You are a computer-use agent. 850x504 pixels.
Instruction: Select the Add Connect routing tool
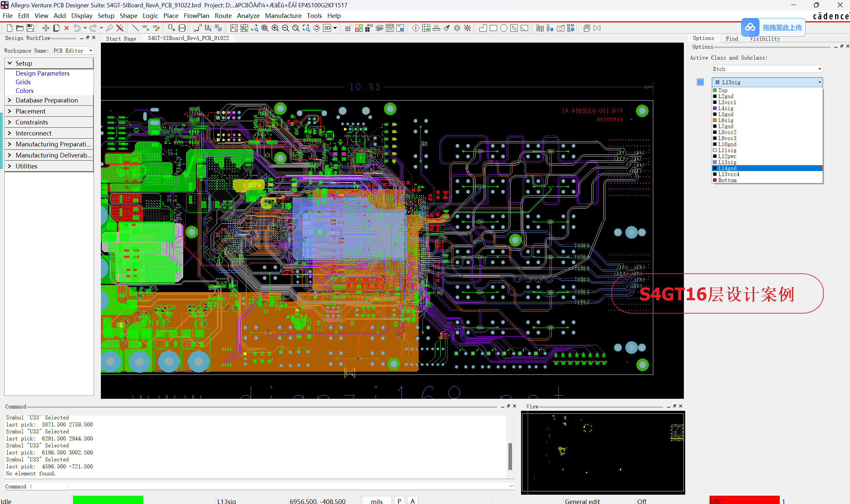click(198, 28)
